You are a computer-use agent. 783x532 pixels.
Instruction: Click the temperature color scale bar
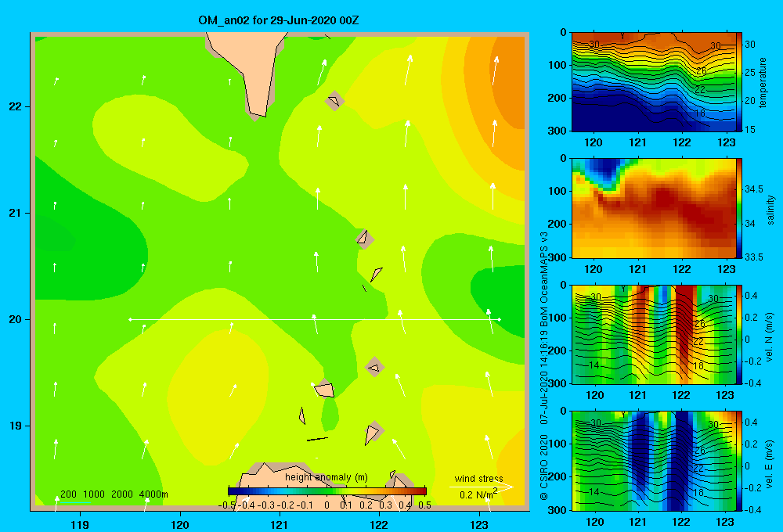click(739, 82)
